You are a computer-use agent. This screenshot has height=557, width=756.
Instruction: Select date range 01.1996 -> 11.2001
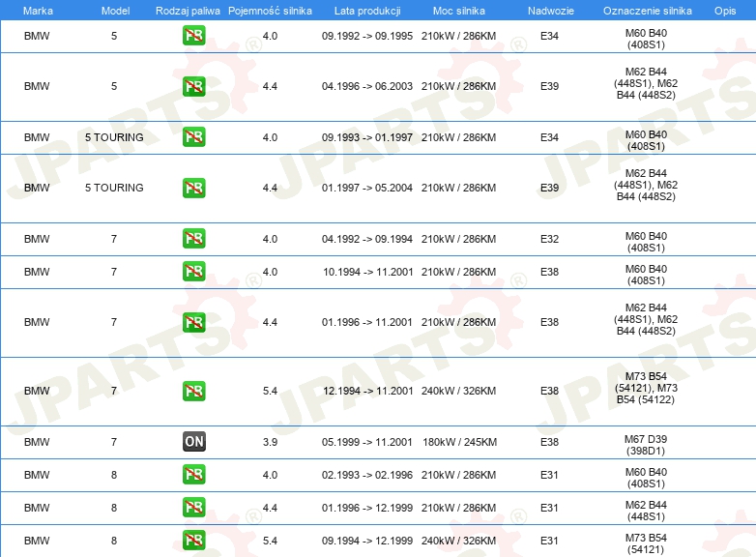pyautogui.click(x=367, y=322)
